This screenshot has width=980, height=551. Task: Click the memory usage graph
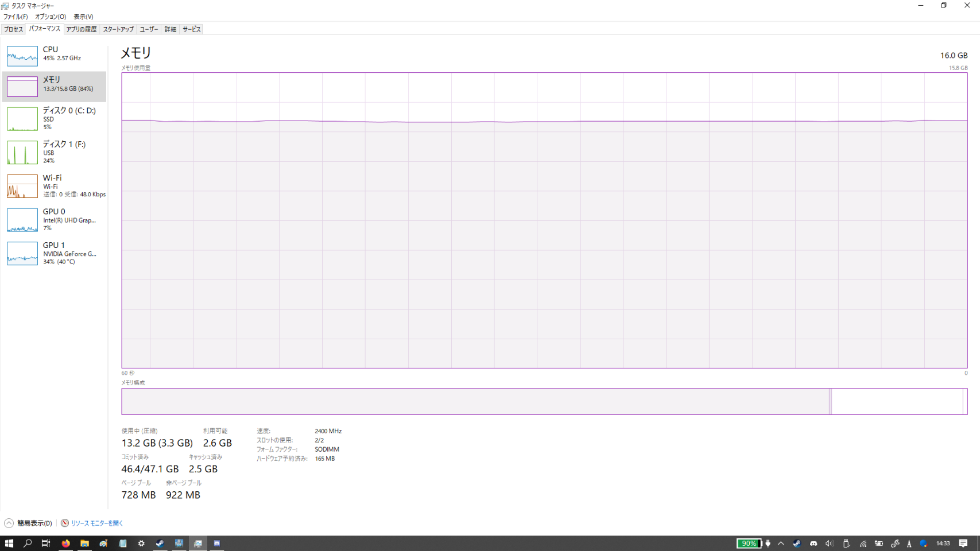[x=544, y=220]
